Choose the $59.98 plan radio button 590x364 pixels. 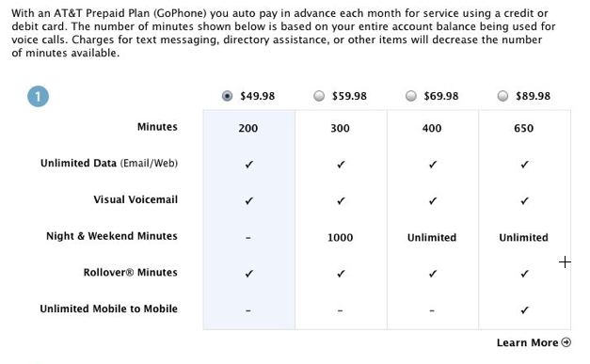(x=319, y=96)
